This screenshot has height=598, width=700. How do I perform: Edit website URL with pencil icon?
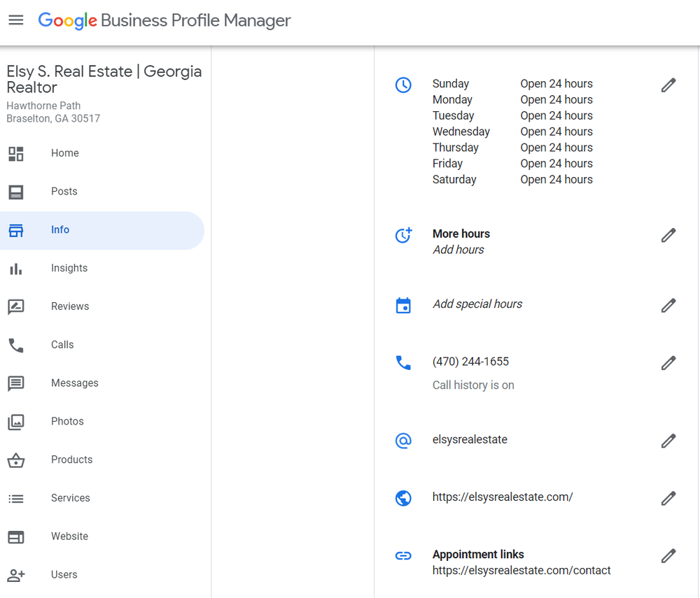[668, 499]
